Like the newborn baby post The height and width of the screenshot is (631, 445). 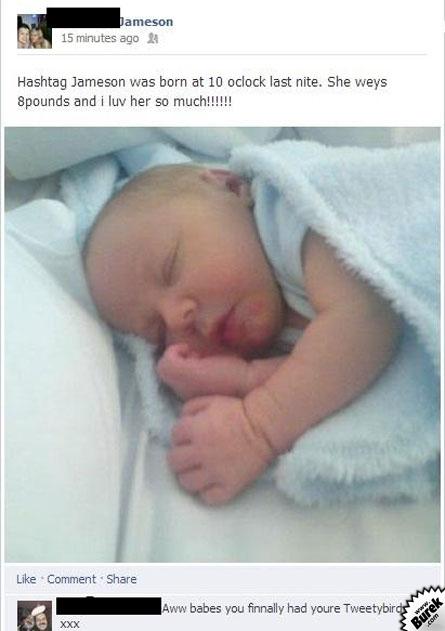coord(26,579)
